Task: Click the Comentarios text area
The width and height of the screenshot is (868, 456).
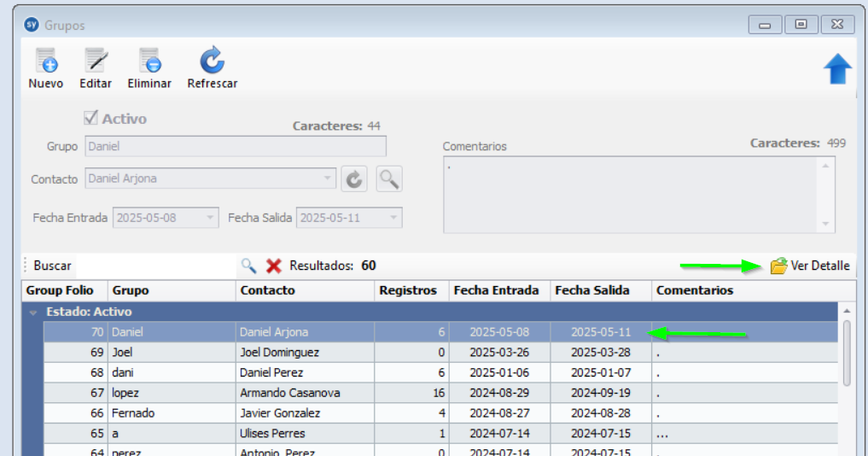Action: [630, 195]
